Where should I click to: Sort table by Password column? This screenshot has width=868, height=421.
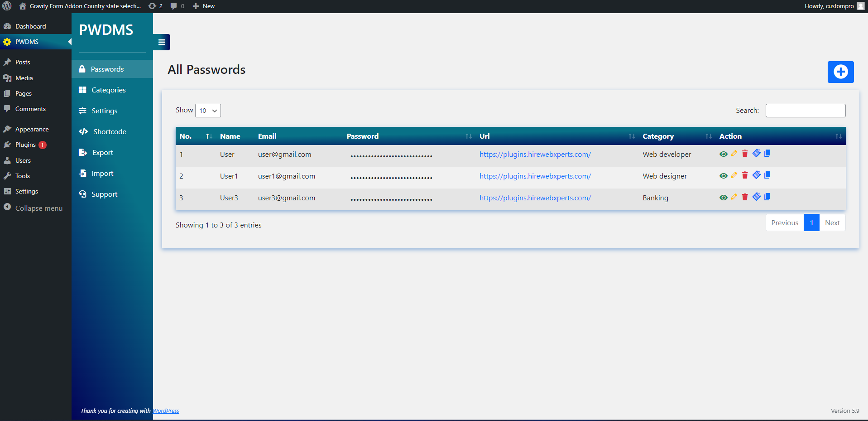409,136
